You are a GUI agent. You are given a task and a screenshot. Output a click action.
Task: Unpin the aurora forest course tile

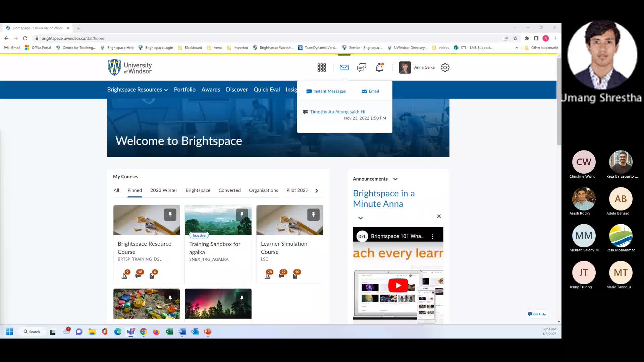(242, 298)
